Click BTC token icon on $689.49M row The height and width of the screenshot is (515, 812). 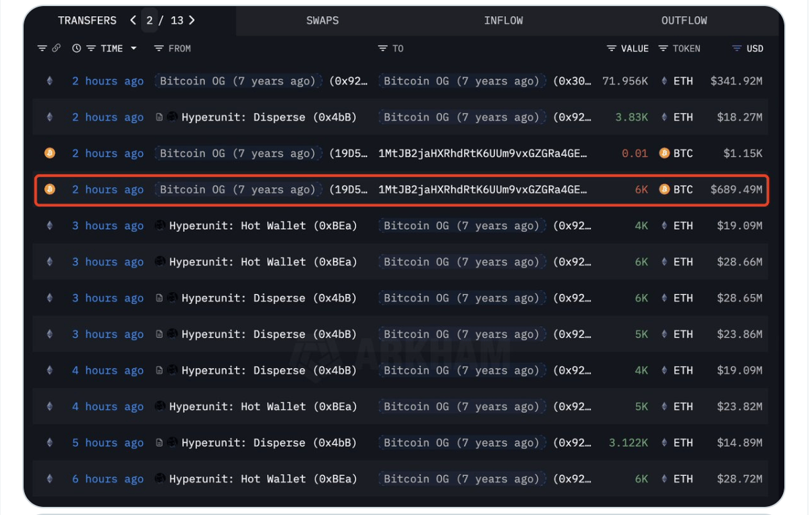click(x=664, y=189)
